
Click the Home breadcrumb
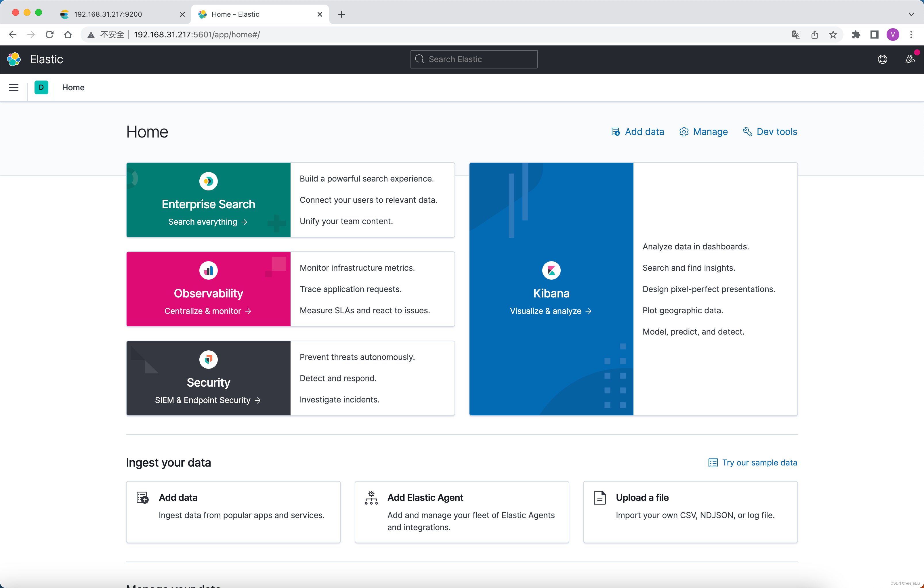click(73, 87)
